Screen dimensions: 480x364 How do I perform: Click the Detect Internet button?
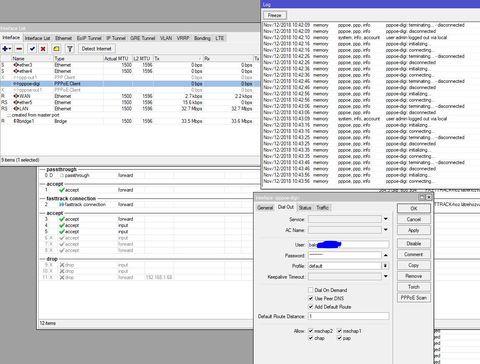[97, 49]
